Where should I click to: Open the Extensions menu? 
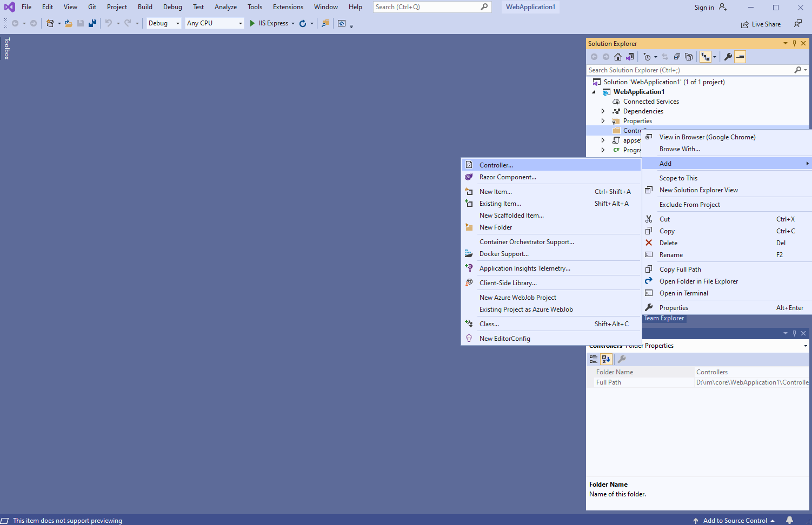[x=288, y=7]
